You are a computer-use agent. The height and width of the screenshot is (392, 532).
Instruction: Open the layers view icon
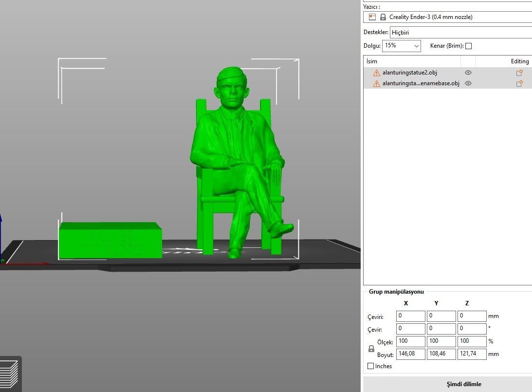point(10,374)
